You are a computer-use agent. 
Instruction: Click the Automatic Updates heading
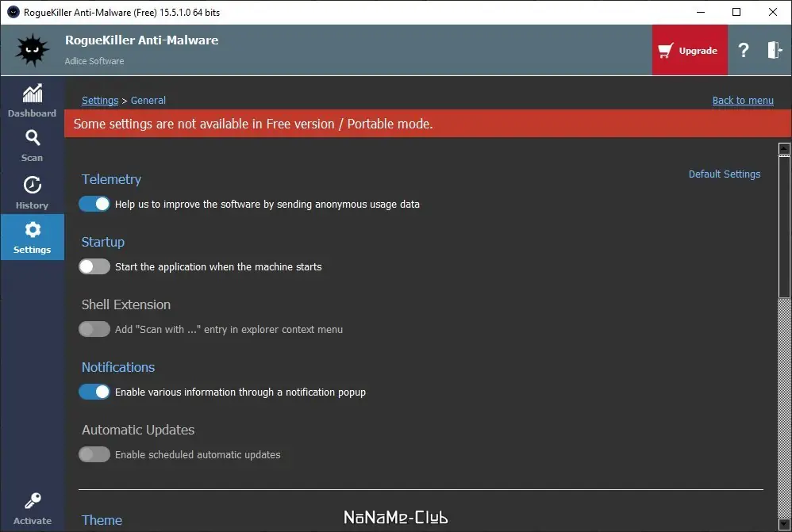pyautogui.click(x=138, y=430)
